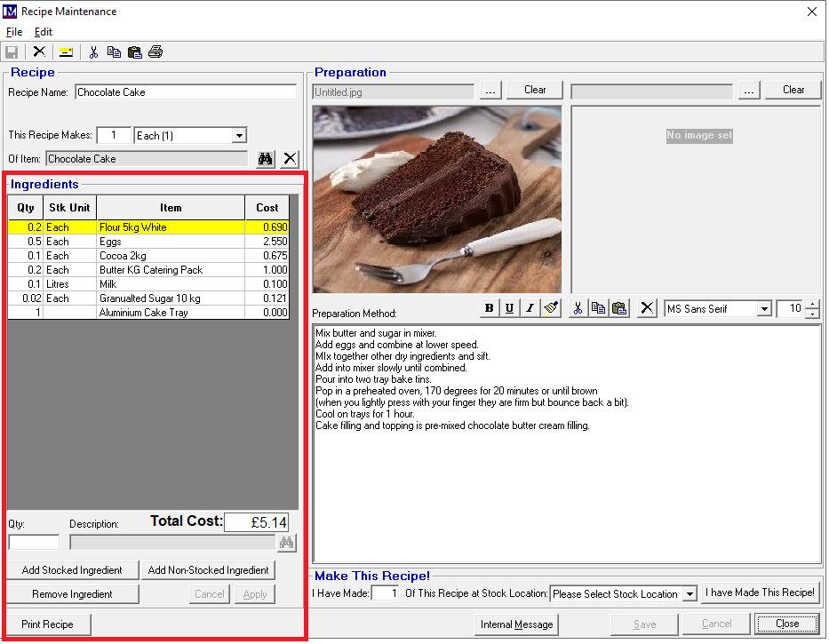Viewport: 829px width, 644px height.
Task: Open the File menu
Action: pos(14,32)
